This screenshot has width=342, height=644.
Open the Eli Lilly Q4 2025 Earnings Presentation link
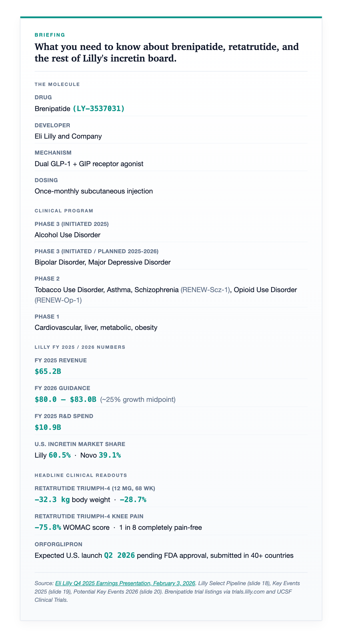click(x=125, y=583)
